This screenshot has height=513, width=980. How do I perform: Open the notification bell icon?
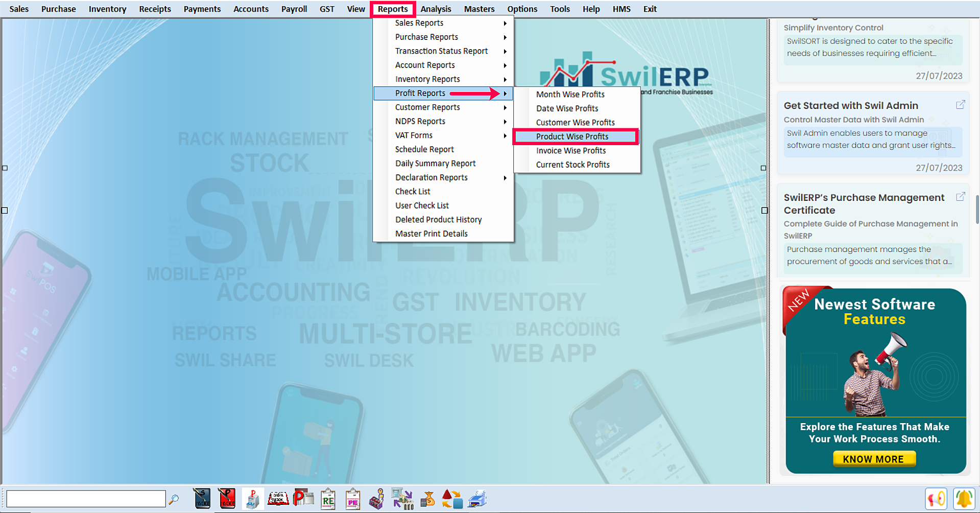[964, 499]
